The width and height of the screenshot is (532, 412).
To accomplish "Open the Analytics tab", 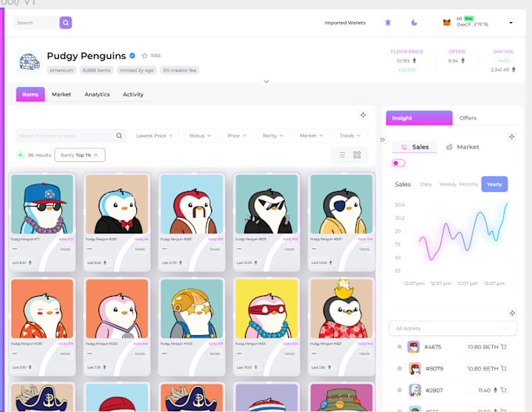I will pyautogui.click(x=97, y=95).
